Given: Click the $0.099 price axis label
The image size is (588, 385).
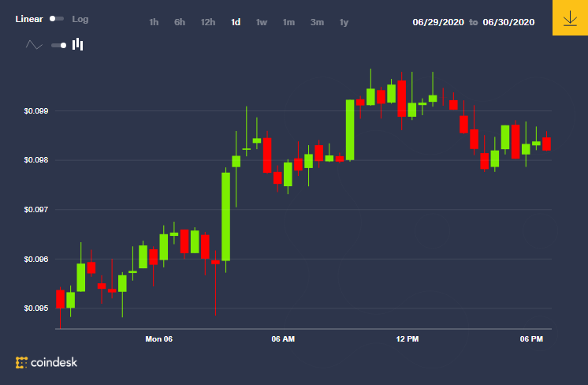Looking at the screenshot, I should tap(36, 111).
